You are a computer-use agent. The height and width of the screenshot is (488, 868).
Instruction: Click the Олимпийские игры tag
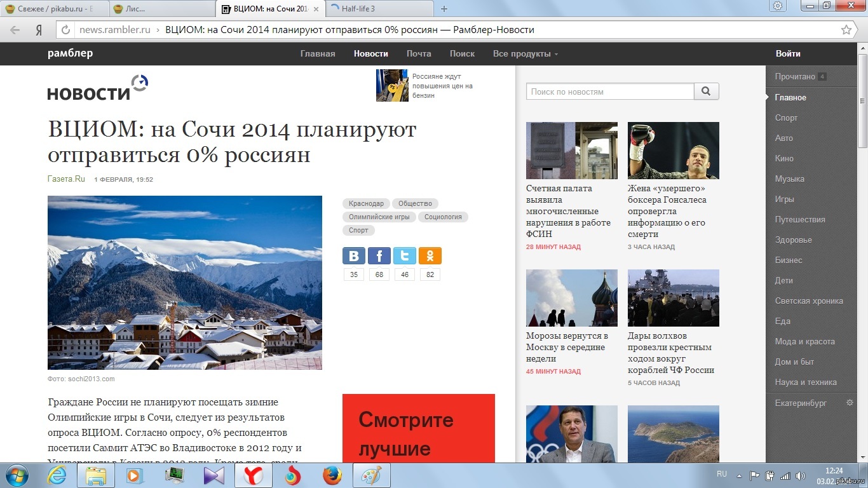pyautogui.click(x=379, y=217)
